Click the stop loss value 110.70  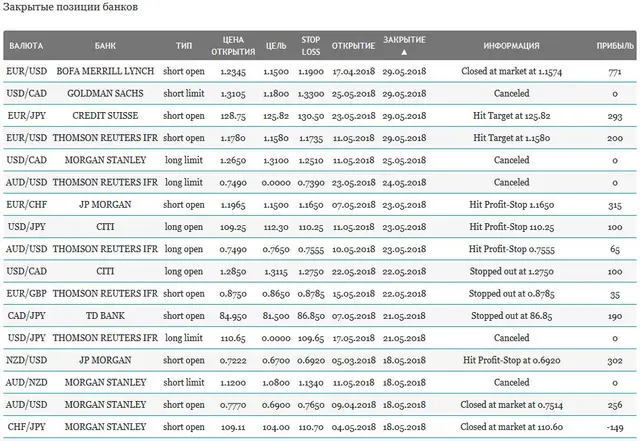coord(311,428)
